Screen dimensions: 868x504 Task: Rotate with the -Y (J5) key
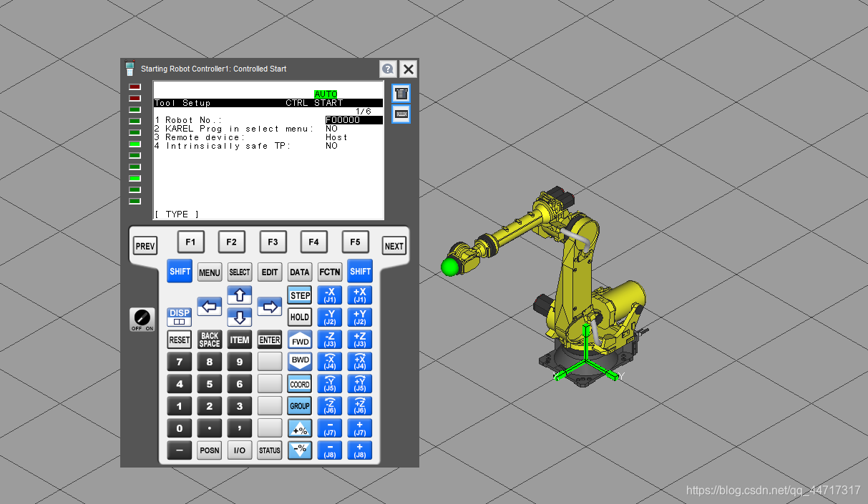(x=330, y=384)
